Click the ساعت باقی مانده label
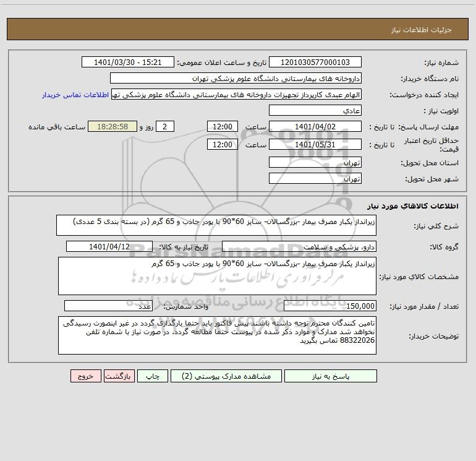Screen dimensions: 476x461 [57, 127]
